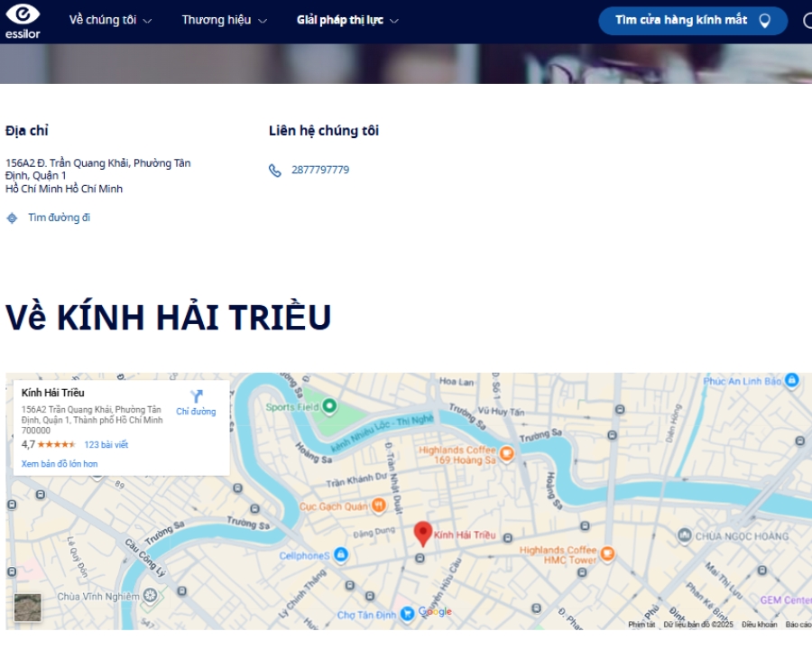Click the phone icon next to 2877797779

coord(275,170)
